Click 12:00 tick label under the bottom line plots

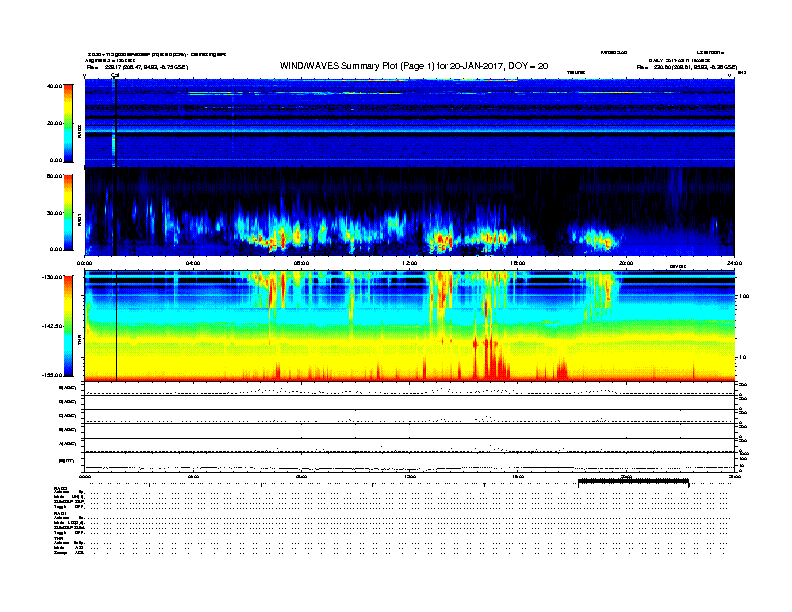pyautogui.click(x=410, y=476)
